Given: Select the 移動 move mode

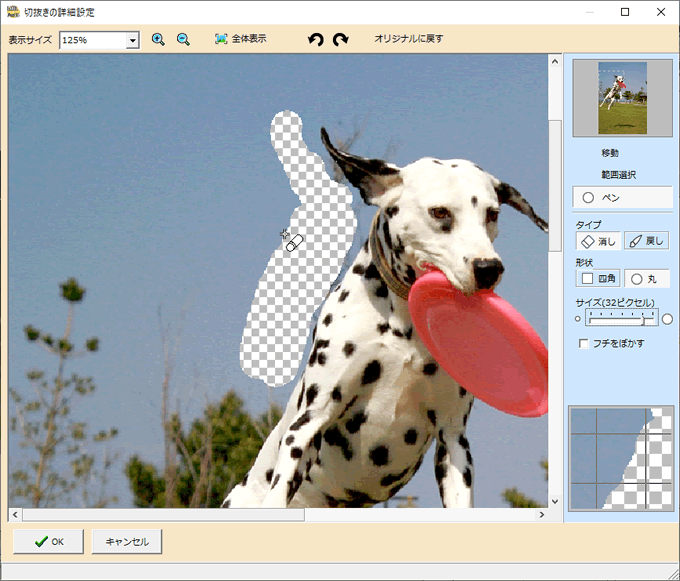Looking at the screenshot, I should point(609,153).
